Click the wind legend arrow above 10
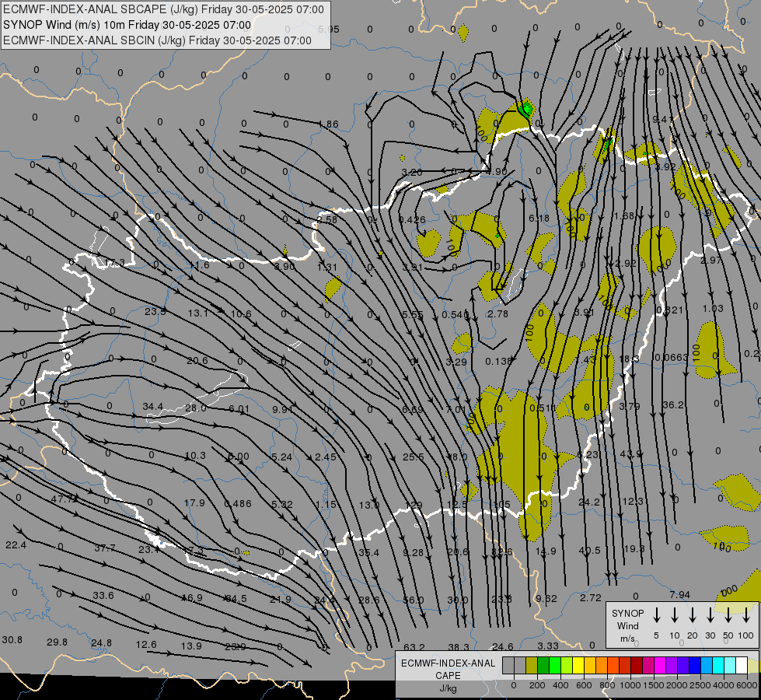The height and width of the screenshot is (700, 761). click(x=675, y=615)
